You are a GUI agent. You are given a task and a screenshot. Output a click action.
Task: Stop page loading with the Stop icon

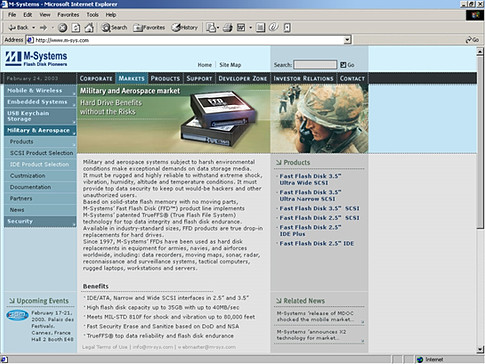[62, 28]
